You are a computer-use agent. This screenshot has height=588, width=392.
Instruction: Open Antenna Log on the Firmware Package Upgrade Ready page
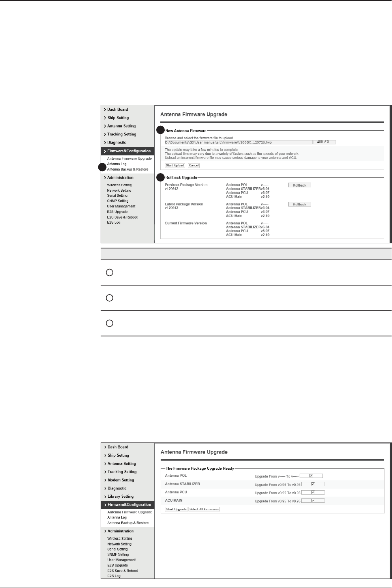click(x=117, y=517)
